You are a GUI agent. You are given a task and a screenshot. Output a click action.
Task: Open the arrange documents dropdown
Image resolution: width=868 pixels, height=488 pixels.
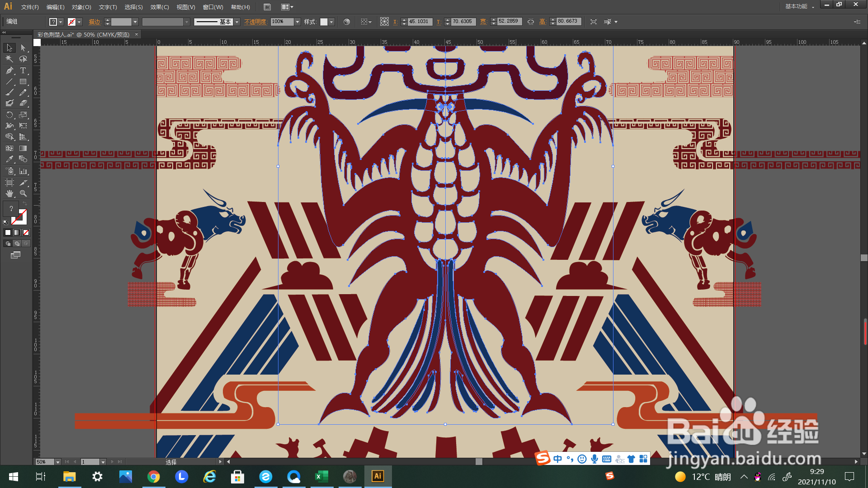coord(287,7)
